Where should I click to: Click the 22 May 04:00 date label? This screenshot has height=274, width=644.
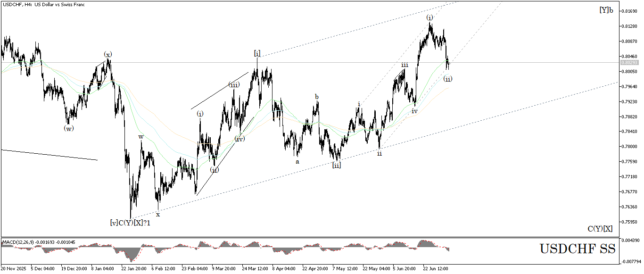(x=375, y=268)
